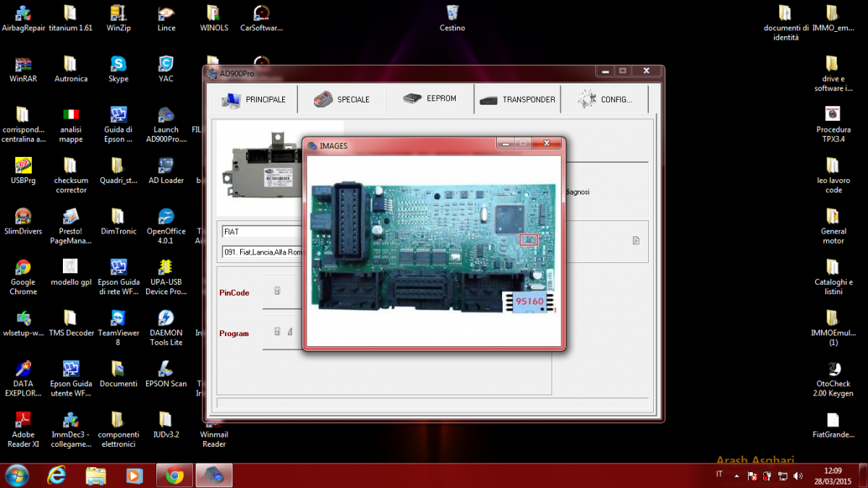
Task: Close the IMAGES window
Action: (x=547, y=144)
